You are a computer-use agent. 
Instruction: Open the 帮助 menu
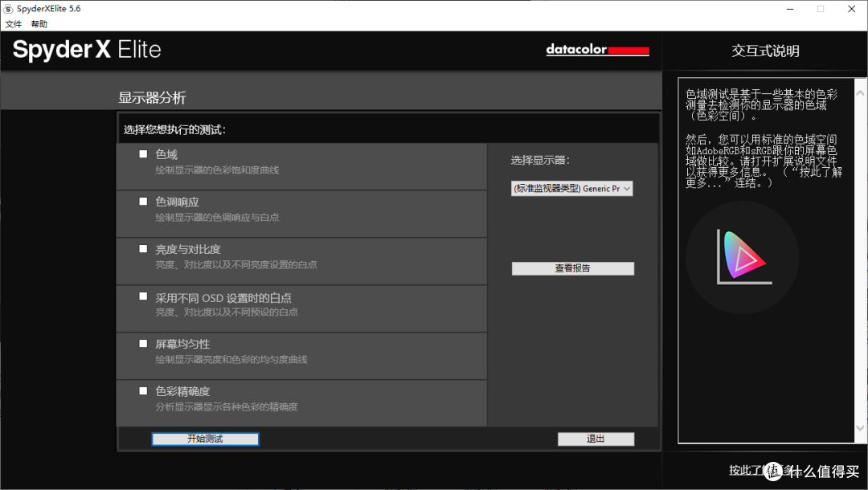(x=39, y=24)
